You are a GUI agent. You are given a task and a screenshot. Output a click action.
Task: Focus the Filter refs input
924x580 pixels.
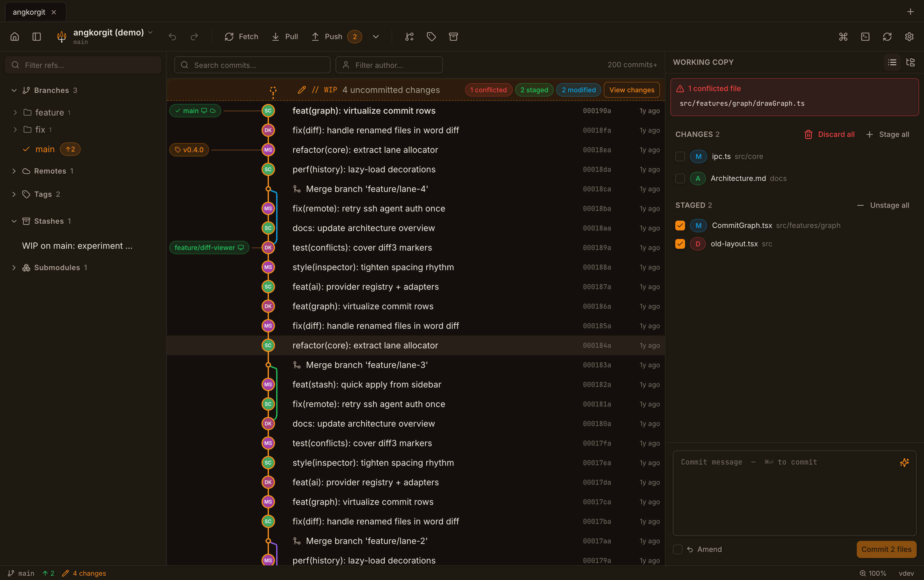83,65
